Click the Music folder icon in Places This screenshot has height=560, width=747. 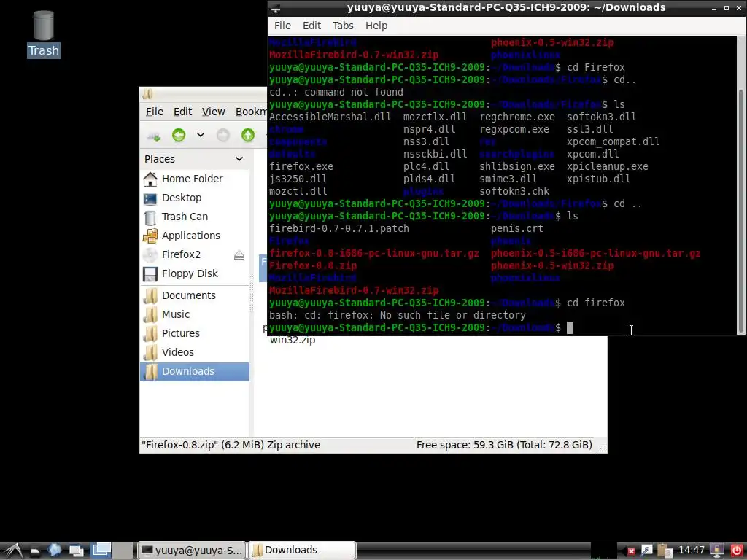tap(150, 314)
